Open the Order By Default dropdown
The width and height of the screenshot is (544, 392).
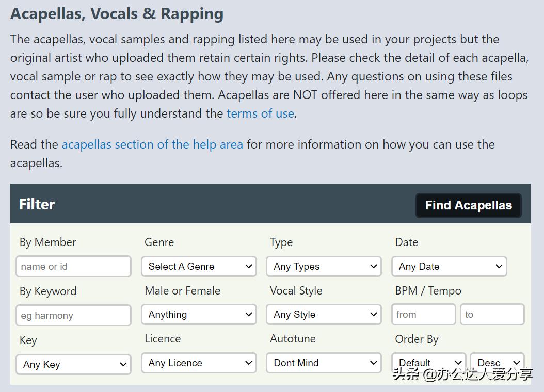pos(428,363)
